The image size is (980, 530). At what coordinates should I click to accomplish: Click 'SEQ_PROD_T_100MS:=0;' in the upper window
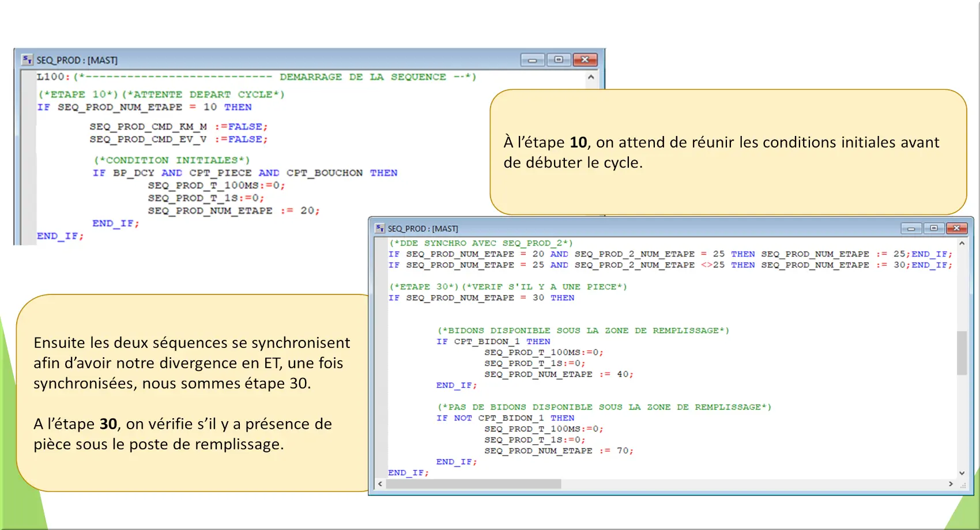pyautogui.click(x=216, y=185)
